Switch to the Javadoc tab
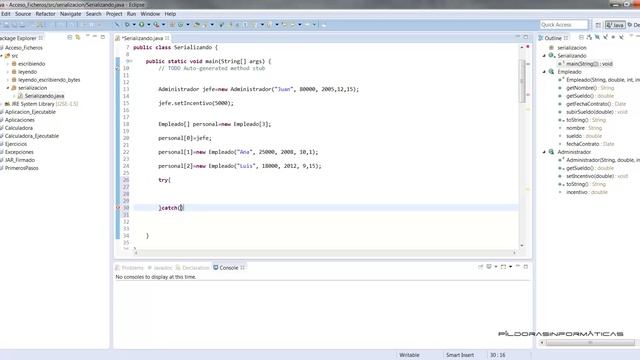Viewport: 640px width, 360px height. click(160, 268)
